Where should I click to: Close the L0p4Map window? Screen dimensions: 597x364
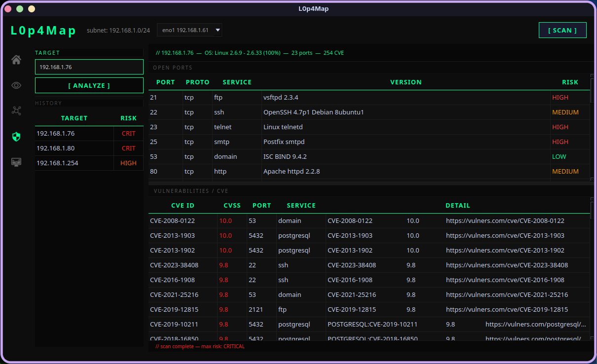[7, 9]
